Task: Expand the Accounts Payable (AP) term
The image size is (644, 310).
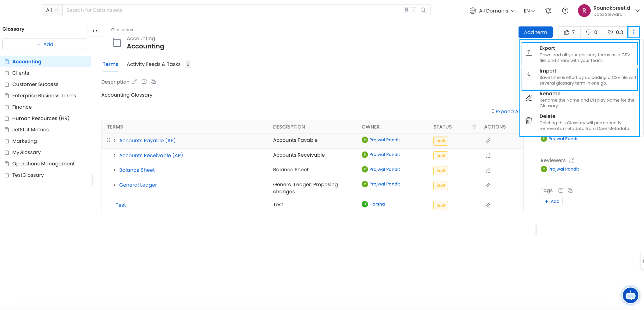Action: tap(114, 140)
